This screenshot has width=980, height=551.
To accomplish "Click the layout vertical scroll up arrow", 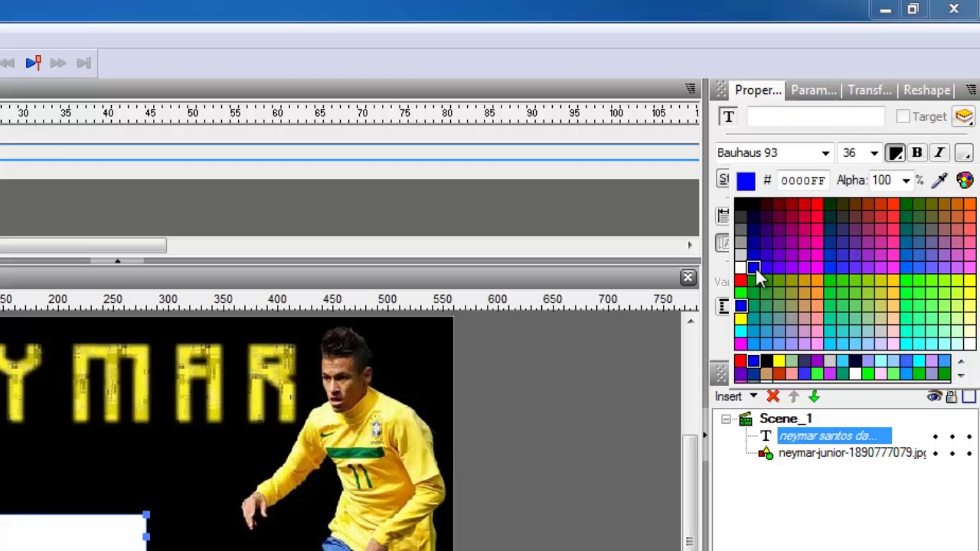I will coord(691,321).
